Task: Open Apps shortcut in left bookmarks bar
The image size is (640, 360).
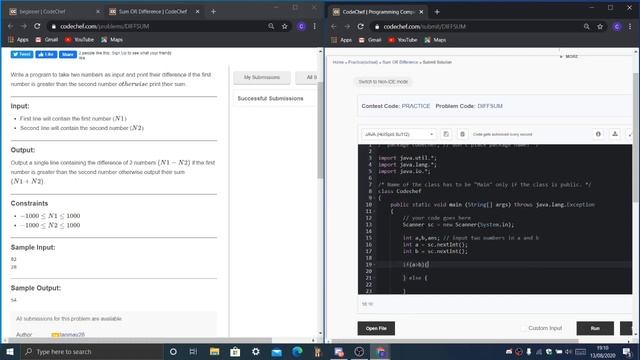Action: tap(18, 40)
